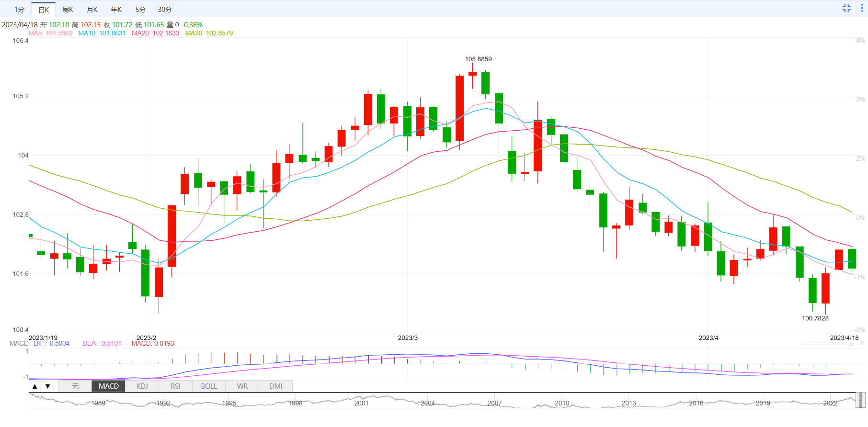Click the 2007 point on the overview timeline
Viewport: 868px width, 427px height.
pos(494,403)
